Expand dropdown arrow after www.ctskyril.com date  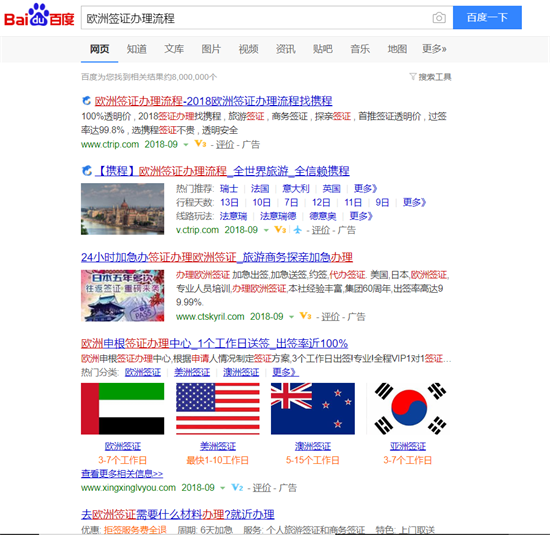coord(291,317)
